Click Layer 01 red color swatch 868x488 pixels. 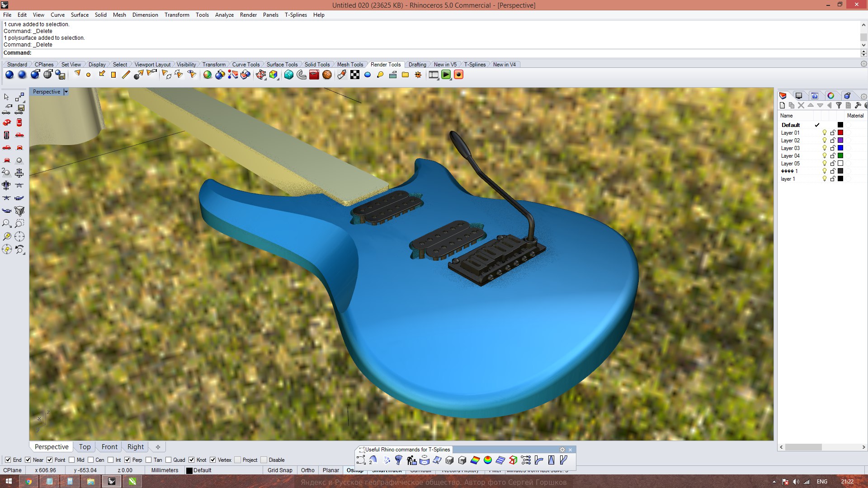tap(840, 133)
